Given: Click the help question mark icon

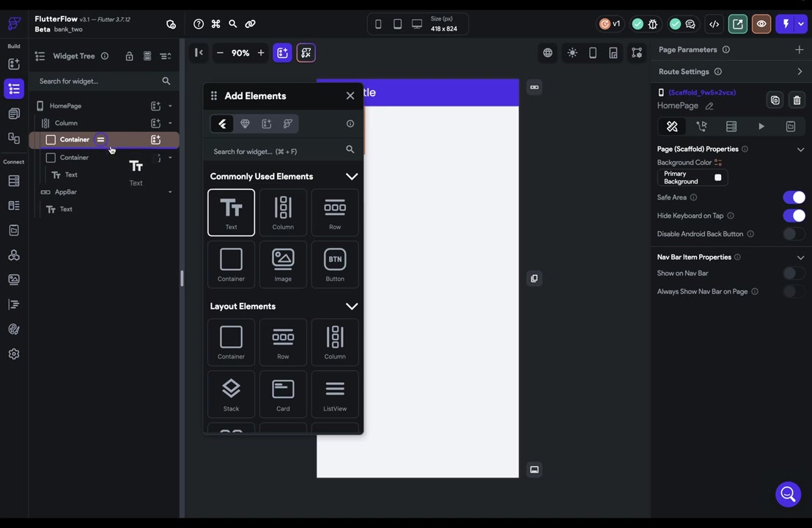Looking at the screenshot, I should tap(199, 24).
